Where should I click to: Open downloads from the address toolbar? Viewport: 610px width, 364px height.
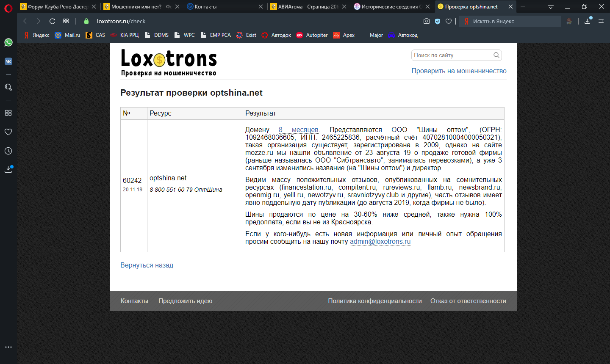click(588, 21)
